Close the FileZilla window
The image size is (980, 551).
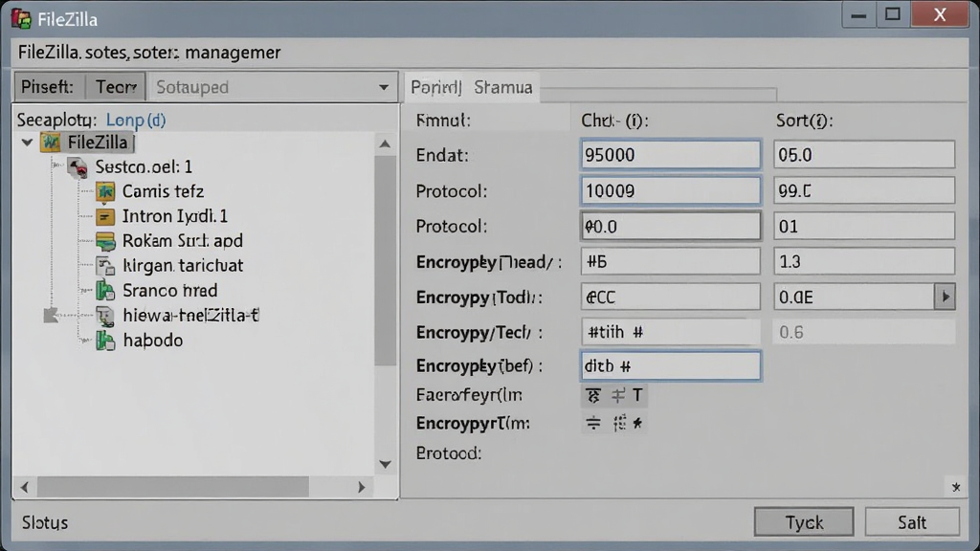(940, 15)
